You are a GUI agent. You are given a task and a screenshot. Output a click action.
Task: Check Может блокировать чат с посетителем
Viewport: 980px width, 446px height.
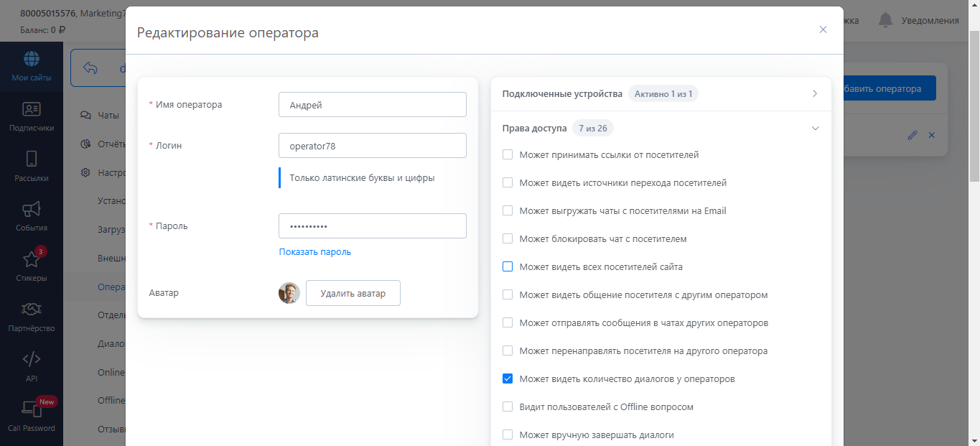coord(508,238)
